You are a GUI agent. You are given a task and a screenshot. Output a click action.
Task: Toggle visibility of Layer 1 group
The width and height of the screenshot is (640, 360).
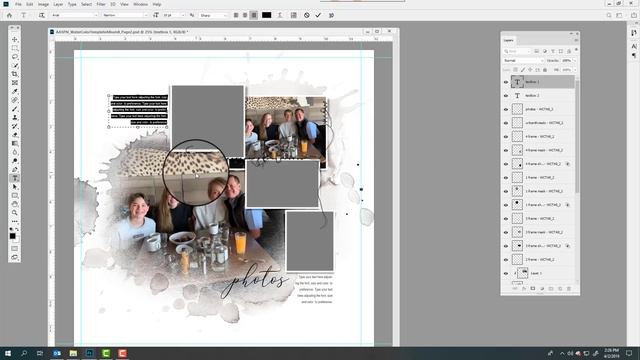[x=506, y=273]
